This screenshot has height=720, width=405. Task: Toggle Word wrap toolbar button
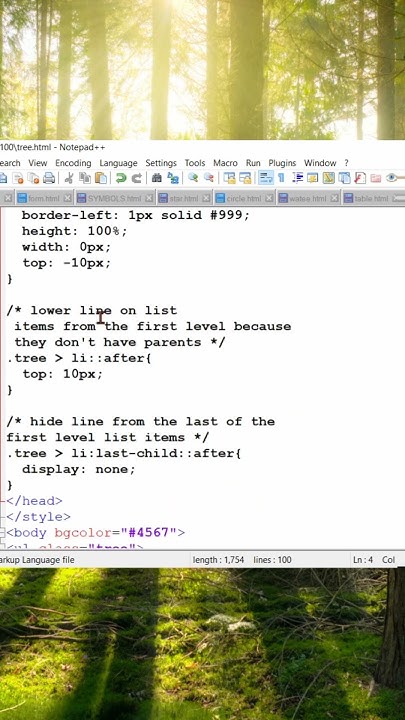(265, 178)
